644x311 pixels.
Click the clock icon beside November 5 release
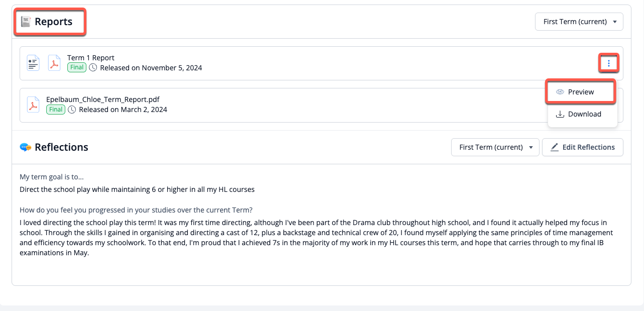click(x=93, y=68)
